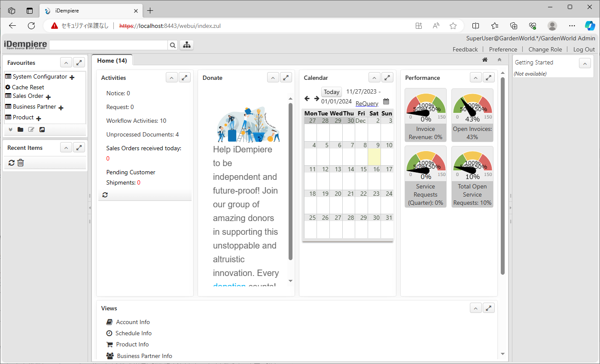Click the plus icon next to Business Partner
This screenshot has width=600, height=364.
[61, 108]
